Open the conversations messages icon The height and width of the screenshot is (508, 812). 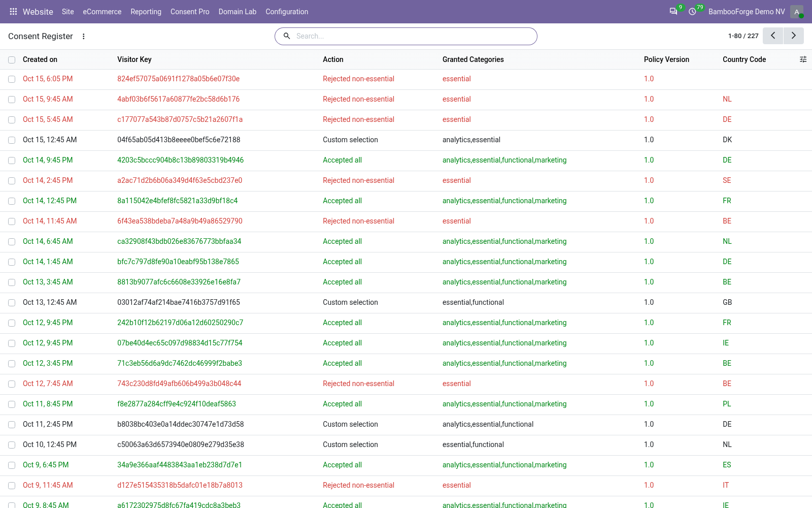pos(673,12)
